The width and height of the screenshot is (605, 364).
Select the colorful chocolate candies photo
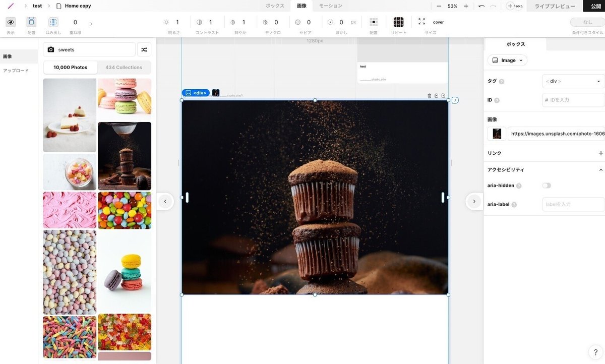125,210
